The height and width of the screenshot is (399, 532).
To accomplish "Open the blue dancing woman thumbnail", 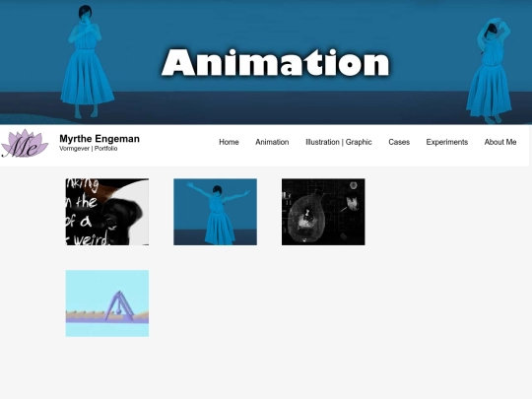I will tap(215, 212).
